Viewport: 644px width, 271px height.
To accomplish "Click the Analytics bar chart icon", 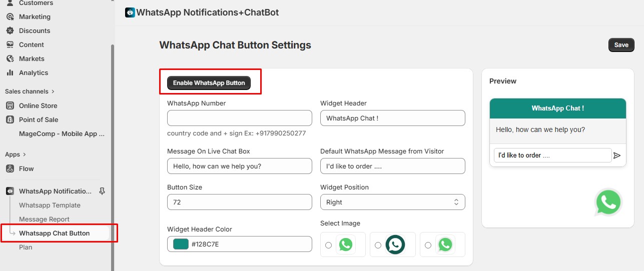I will pos(10,72).
